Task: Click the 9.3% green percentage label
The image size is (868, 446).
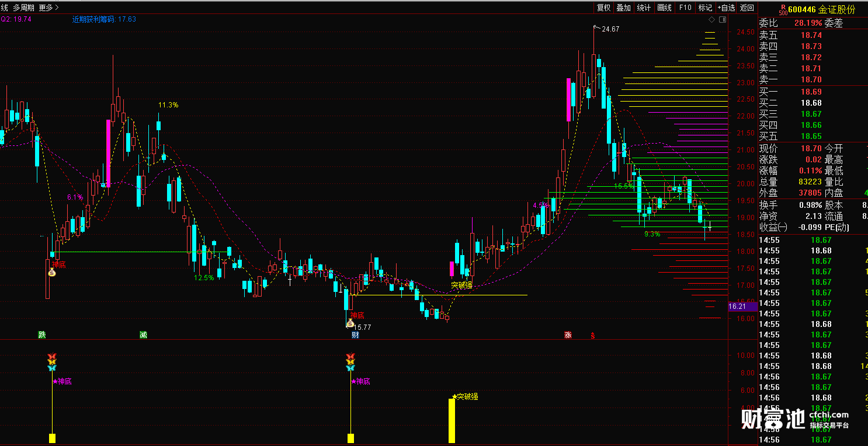Action: (652, 234)
